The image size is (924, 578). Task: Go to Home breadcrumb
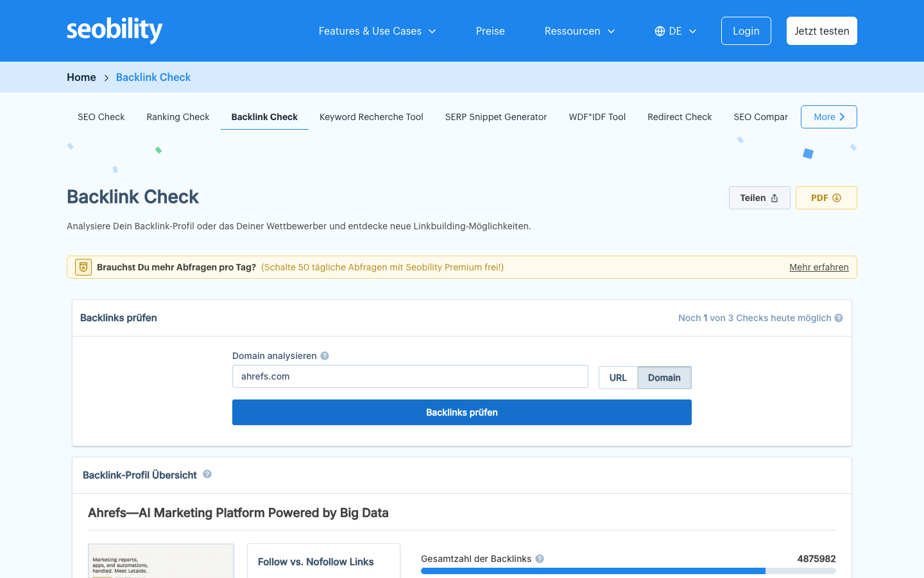pos(81,77)
